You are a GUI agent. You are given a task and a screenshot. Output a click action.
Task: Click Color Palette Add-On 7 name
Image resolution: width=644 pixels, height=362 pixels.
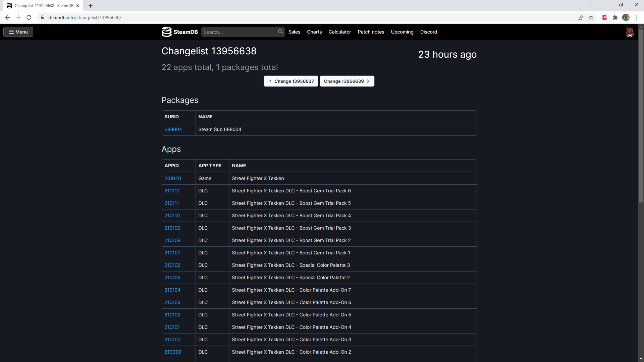click(291, 290)
